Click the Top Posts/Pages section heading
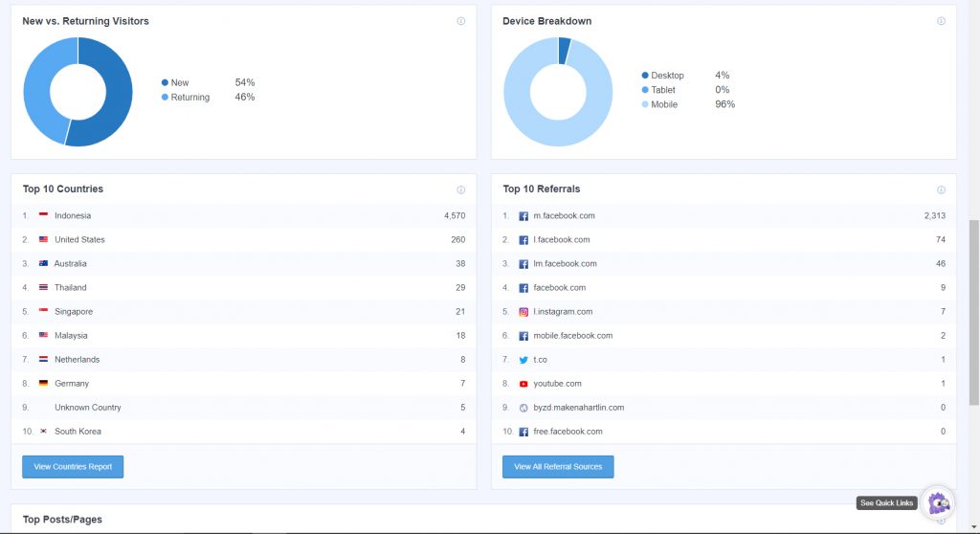Viewport: 980px width, 534px height. point(62,519)
